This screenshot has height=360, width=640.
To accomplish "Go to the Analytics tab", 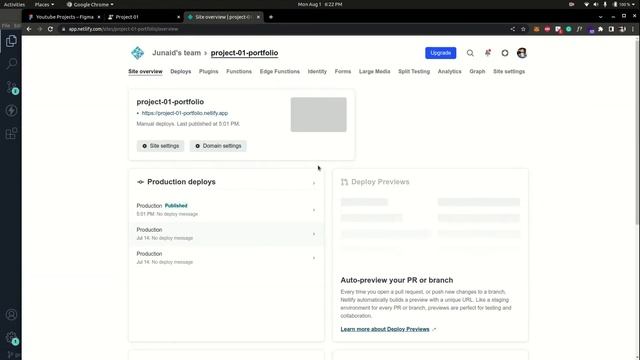I will pyautogui.click(x=449, y=71).
